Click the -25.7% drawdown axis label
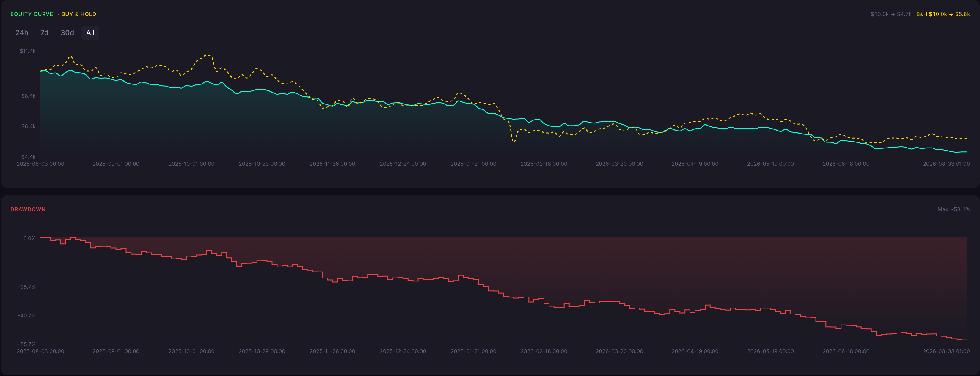 pos(27,287)
